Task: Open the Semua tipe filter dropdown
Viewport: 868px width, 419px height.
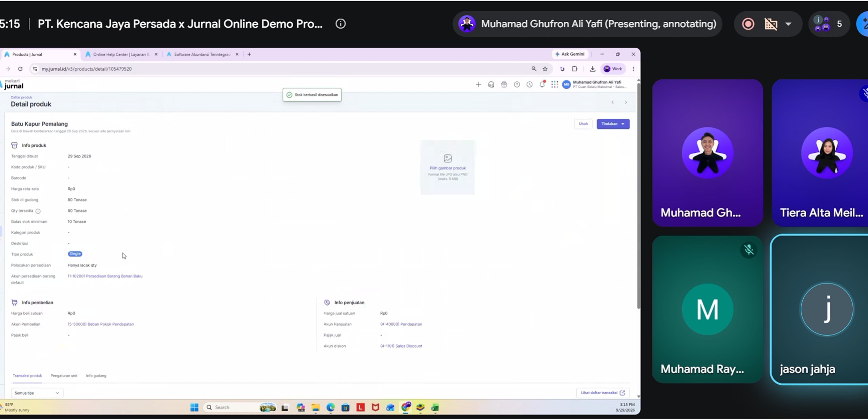Action: [37, 393]
